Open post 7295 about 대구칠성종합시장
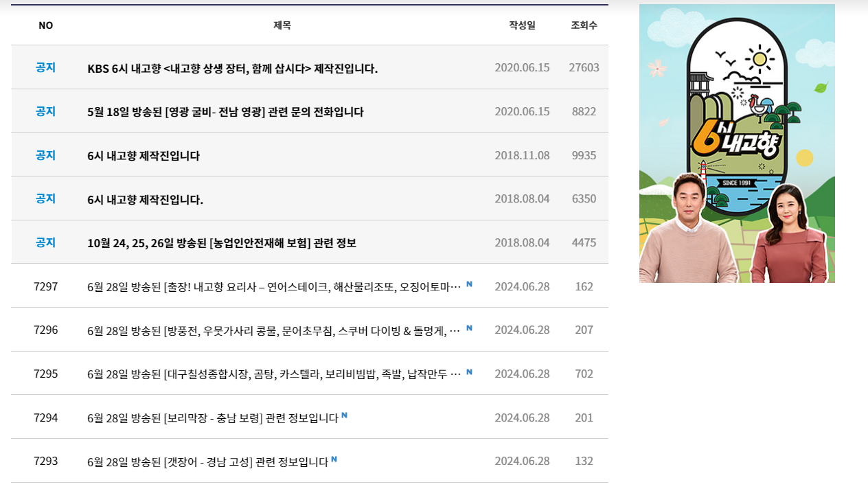This screenshot has height=491, width=868. [274, 374]
